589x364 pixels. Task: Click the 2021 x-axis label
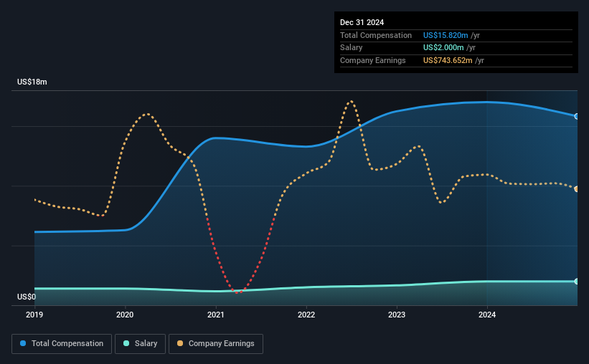216,315
